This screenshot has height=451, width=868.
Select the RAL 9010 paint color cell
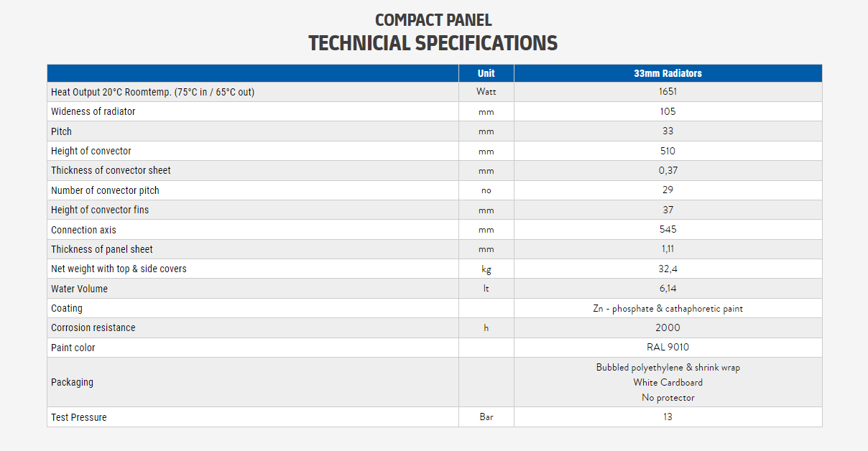point(668,347)
